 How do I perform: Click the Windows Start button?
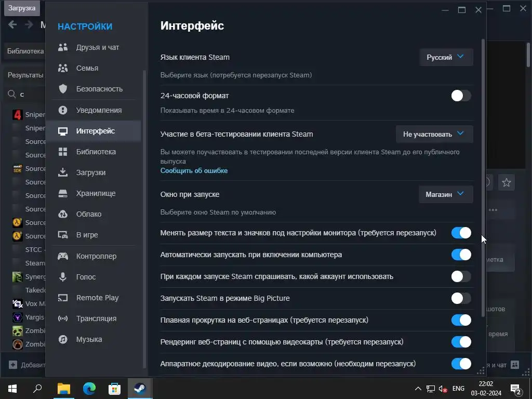(x=12, y=389)
